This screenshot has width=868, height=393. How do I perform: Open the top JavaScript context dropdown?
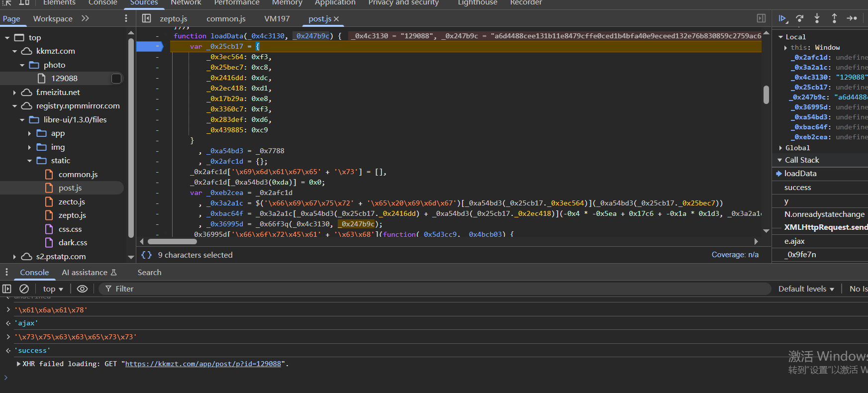(53, 289)
